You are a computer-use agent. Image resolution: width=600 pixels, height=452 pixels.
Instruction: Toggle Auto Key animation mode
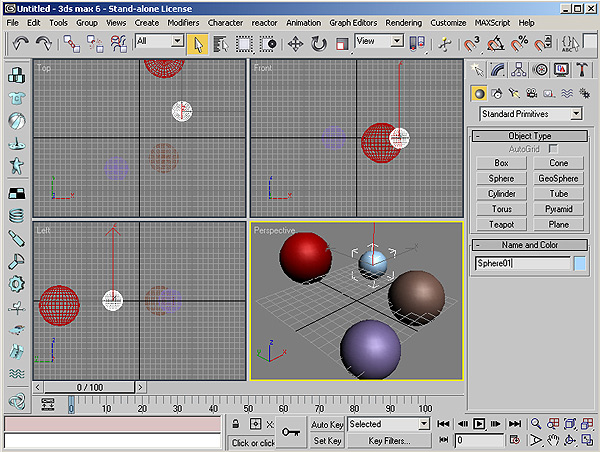point(327,424)
